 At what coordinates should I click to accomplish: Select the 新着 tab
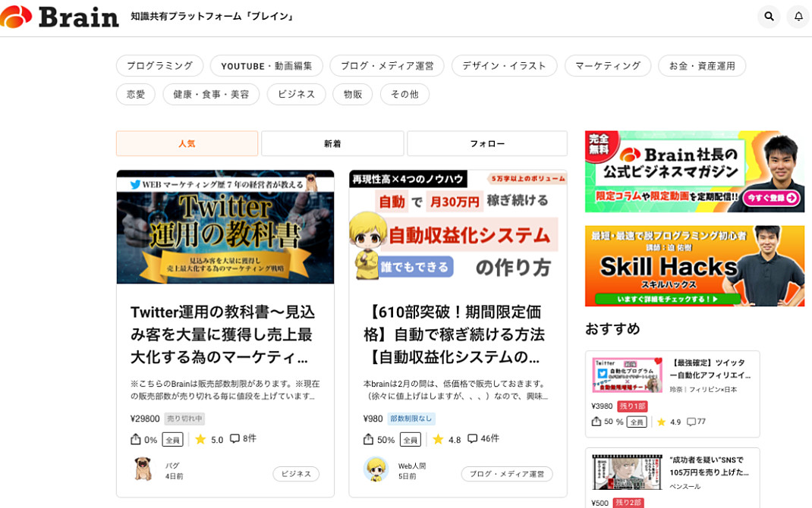332,143
